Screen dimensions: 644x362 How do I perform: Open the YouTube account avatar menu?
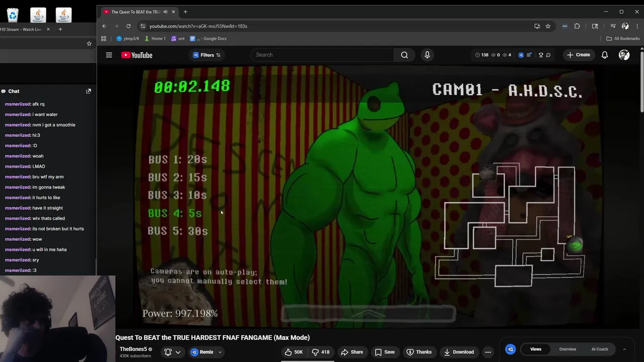624,55
